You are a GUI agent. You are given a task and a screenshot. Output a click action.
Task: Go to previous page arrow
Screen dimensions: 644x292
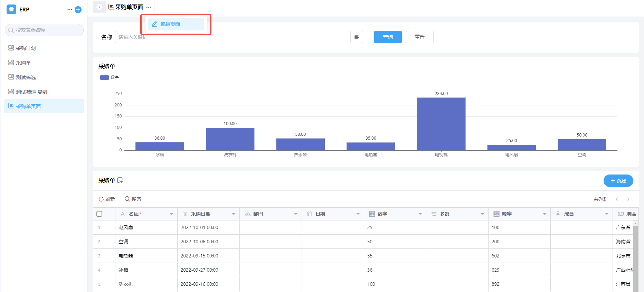(x=617, y=199)
